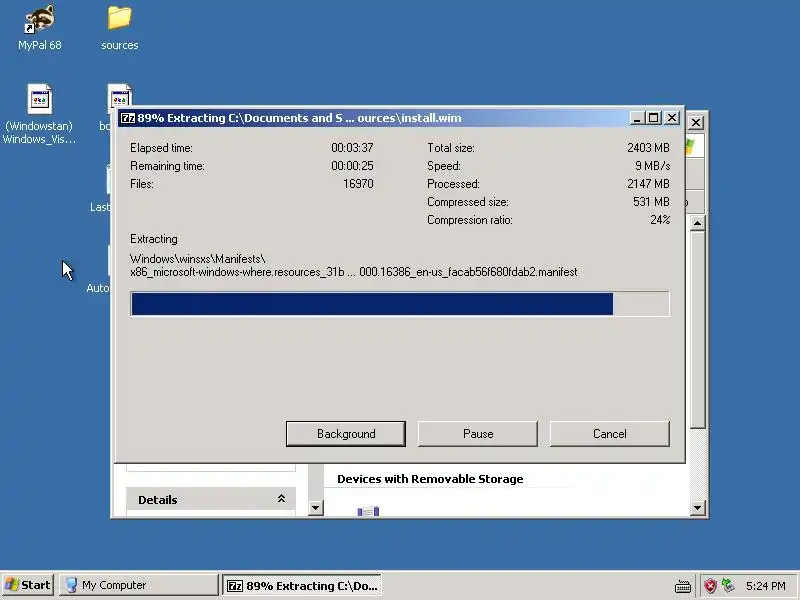Open the Start menu

(x=28, y=585)
